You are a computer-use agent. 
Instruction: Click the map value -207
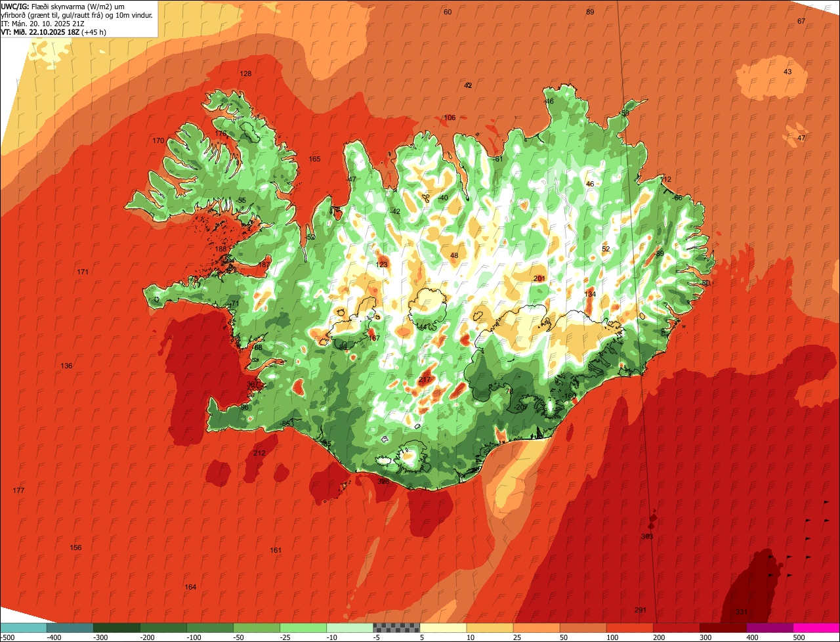[521, 407]
